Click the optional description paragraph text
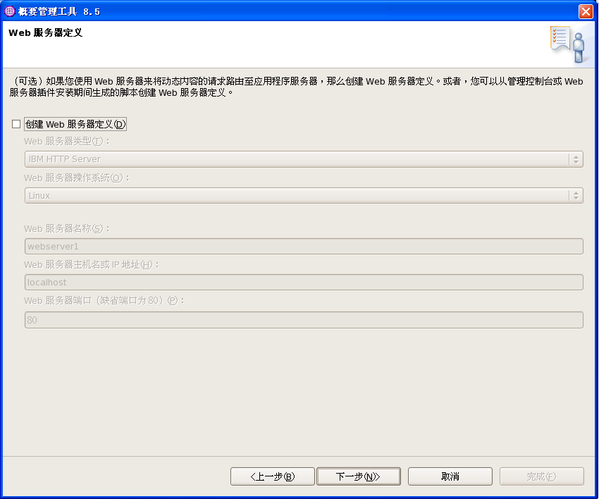The height and width of the screenshot is (499, 599). [x=296, y=87]
